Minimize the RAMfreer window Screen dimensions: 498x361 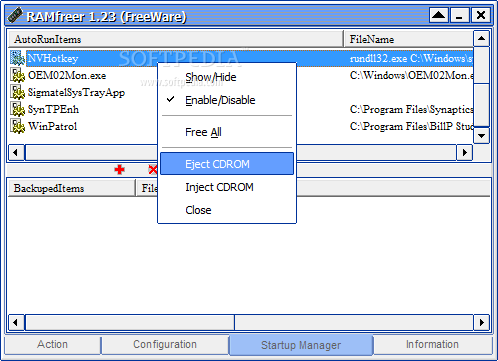tap(460, 15)
